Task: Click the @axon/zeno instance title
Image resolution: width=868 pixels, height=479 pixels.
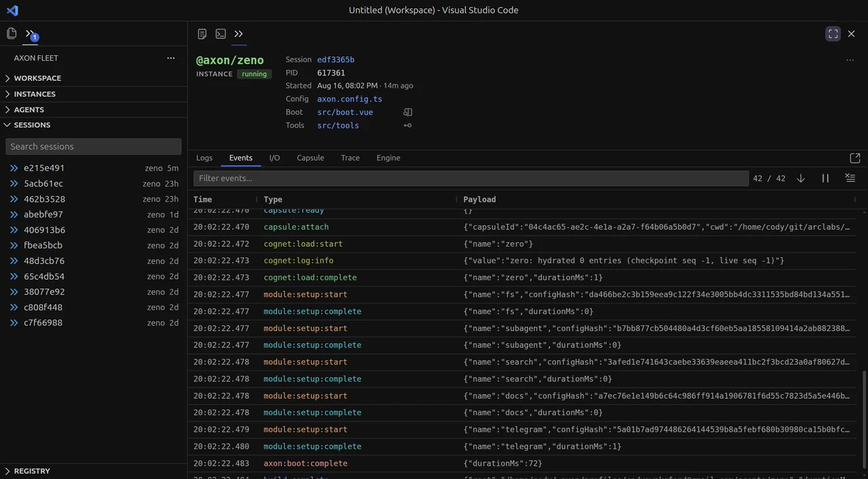Action: tap(230, 60)
